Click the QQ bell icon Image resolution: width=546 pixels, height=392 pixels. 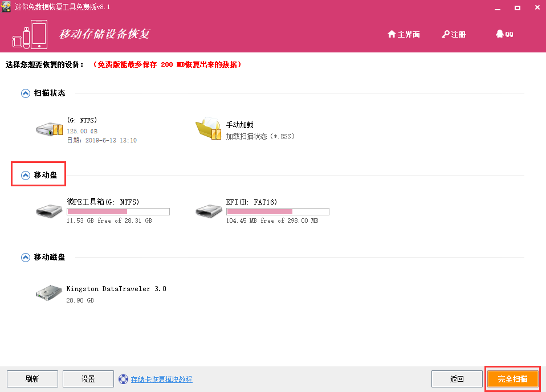point(500,34)
